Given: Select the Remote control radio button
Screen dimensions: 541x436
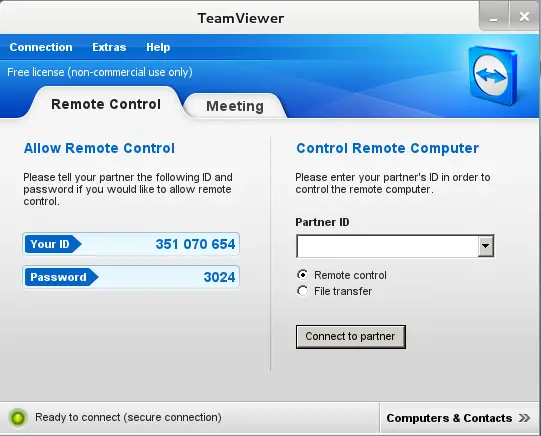Looking at the screenshot, I should pos(302,275).
